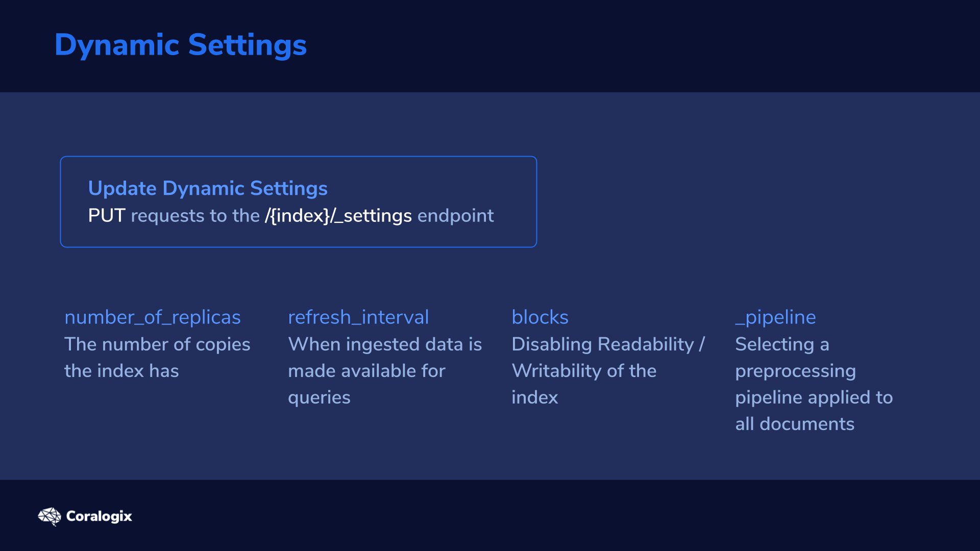Click the Coralogix brand name text
This screenshot has height=551, width=980.
click(99, 516)
